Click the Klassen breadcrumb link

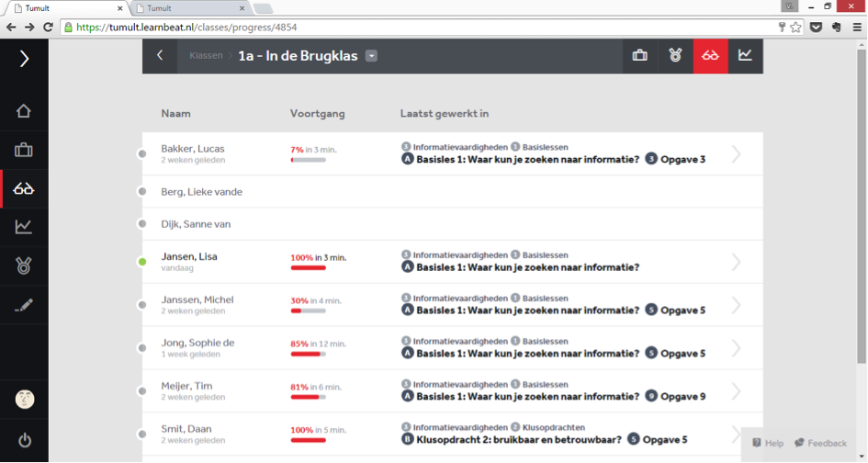tap(206, 55)
